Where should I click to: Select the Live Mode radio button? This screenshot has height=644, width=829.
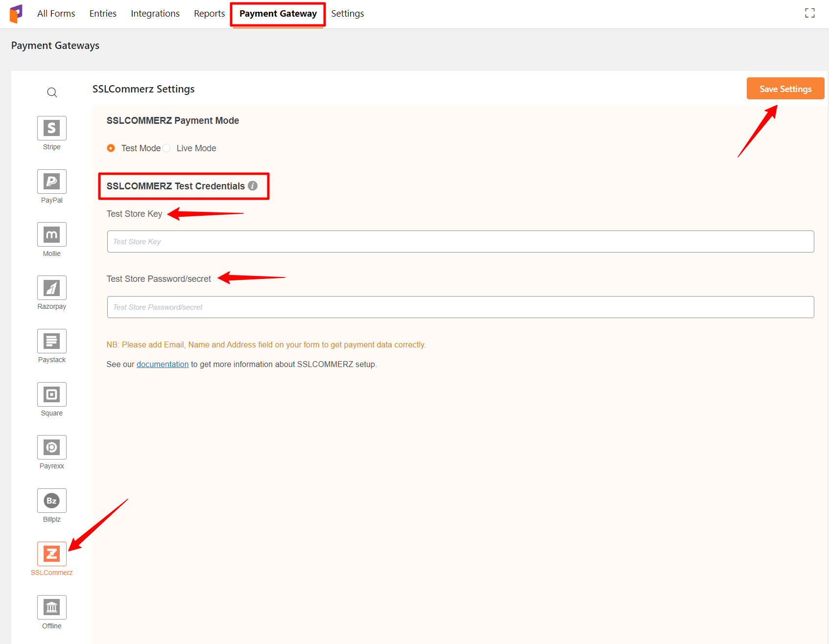(166, 148)
